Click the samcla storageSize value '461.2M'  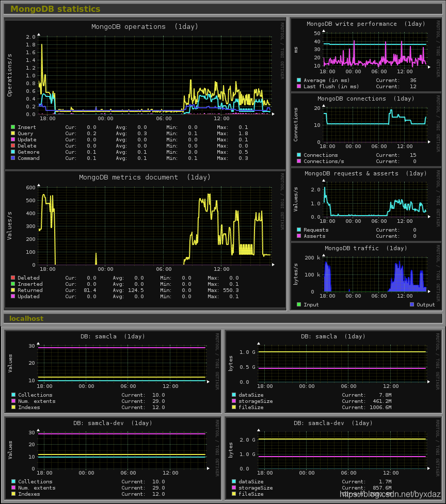pyautogui.click(x=382, y=401)
